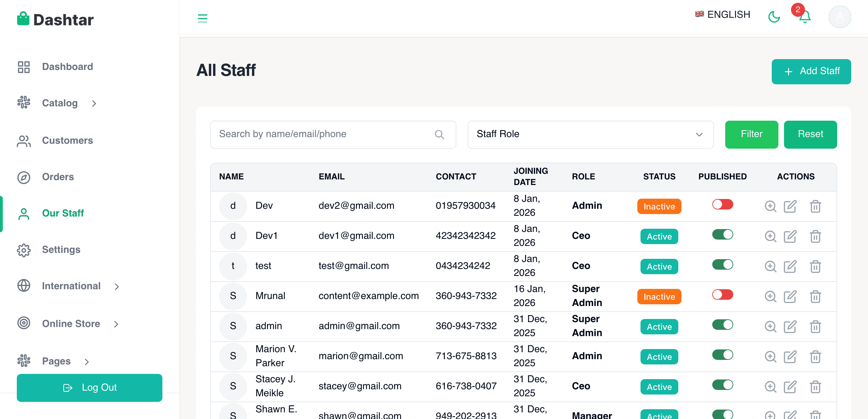Delete the staff member test
The height and width of the screenshot is (419, 868).
815,267
